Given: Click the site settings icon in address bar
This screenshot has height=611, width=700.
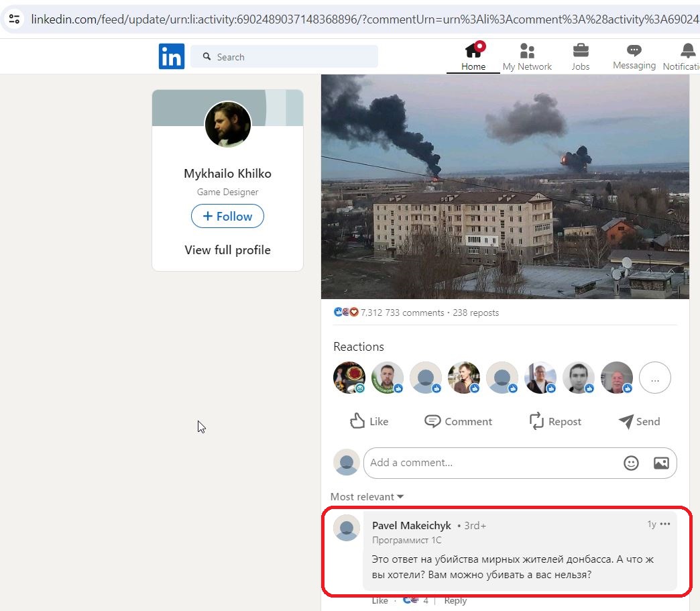Looking at the screenshot, I should click(14, 19).
